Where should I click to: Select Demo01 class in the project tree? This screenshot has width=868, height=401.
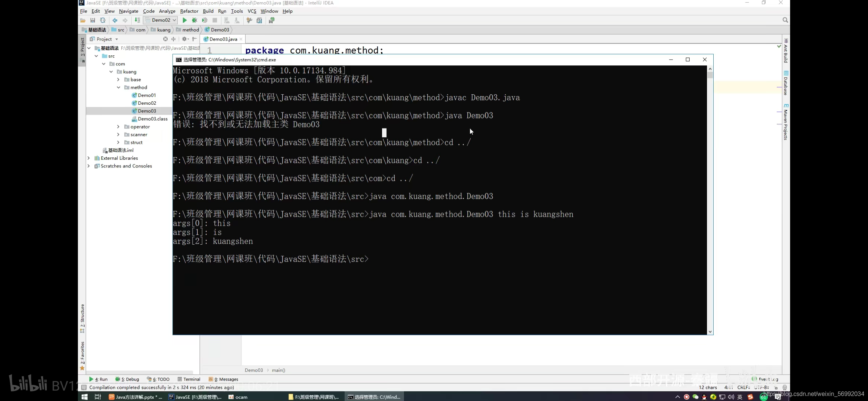144,95
